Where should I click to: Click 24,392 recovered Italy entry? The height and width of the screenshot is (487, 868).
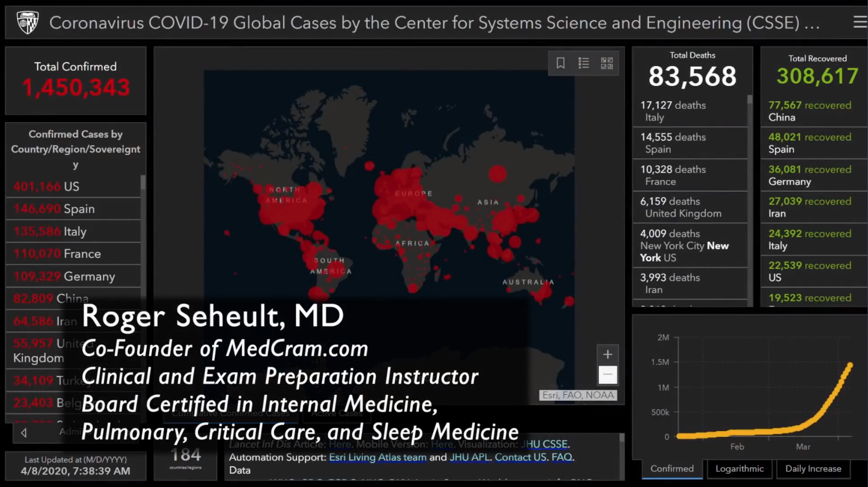(814, 239)
